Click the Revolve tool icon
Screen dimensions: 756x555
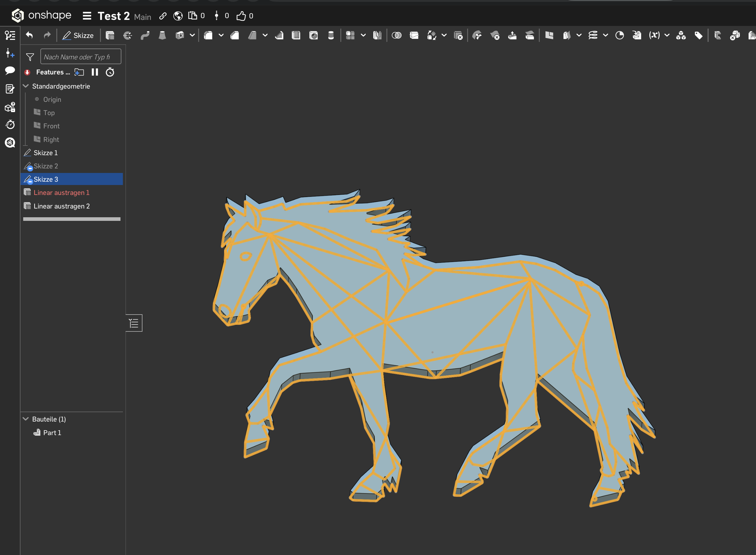tap(127, 35)
